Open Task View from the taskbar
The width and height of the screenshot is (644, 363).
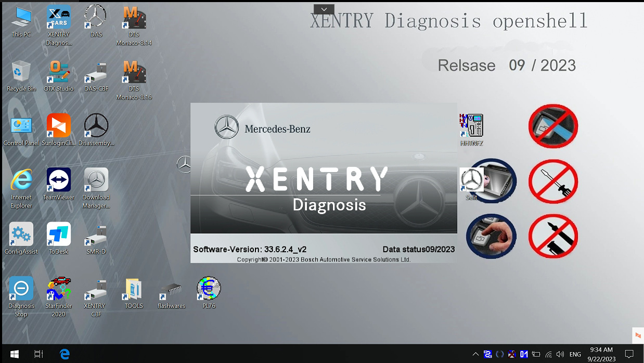coord(38,354)
